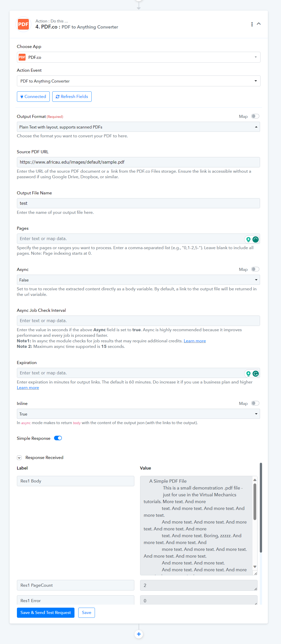
Task: Open the Choose App dropdown
Action: pyautogui.click(x=138, y=57)
